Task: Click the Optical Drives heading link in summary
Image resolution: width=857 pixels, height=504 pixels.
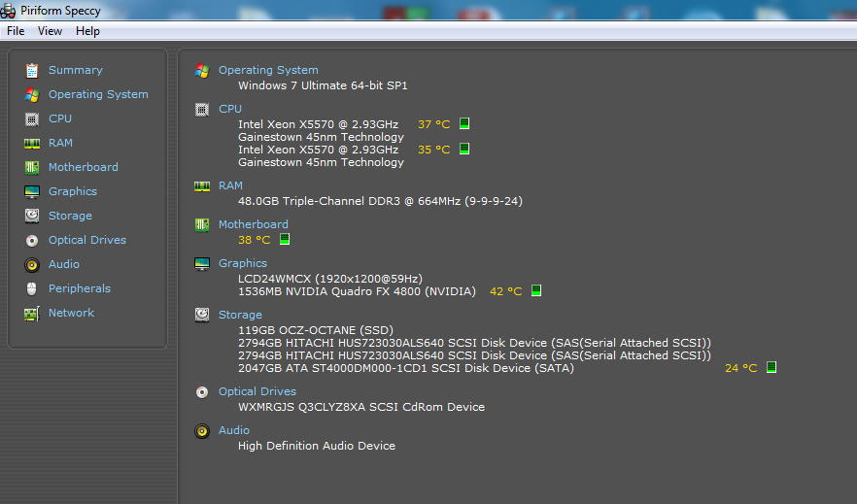Action: pyautogui.click(x=257, y=391)
